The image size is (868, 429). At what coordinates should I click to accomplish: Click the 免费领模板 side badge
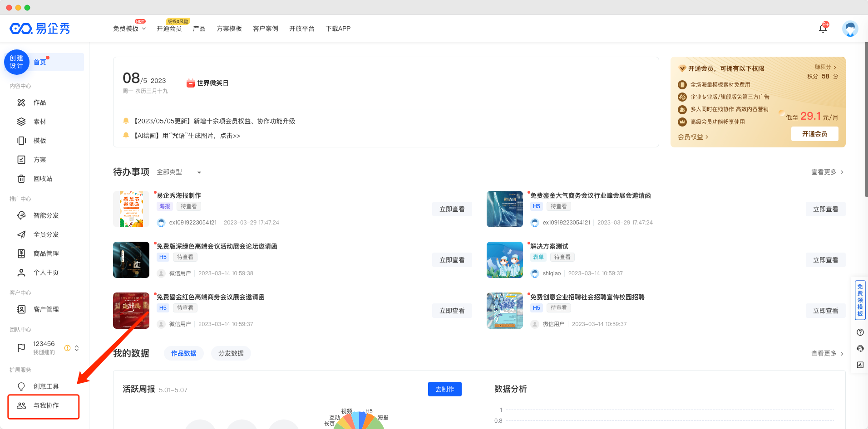coord(860,300)
